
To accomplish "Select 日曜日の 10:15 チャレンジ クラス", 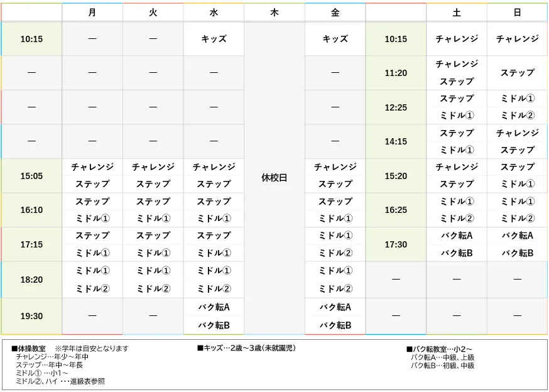I will [x=516, y=39].
